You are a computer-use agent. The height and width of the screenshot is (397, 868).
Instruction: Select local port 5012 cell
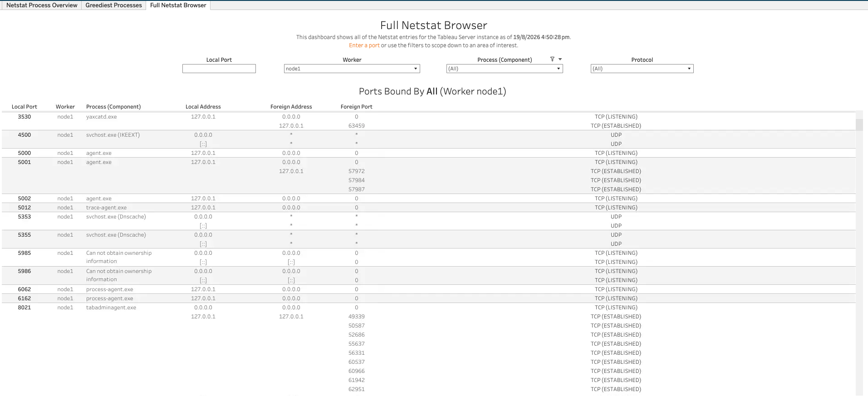[25, 208]
